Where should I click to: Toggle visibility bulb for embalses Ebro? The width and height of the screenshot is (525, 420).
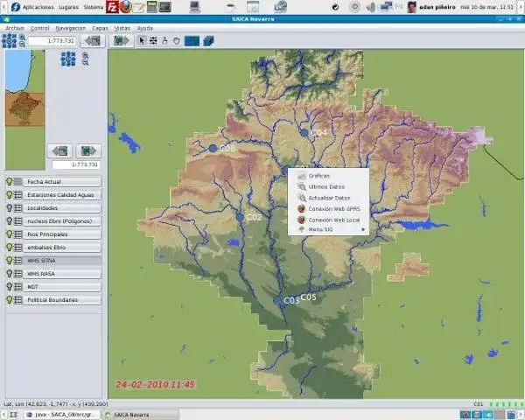click(x=10, y=247)
